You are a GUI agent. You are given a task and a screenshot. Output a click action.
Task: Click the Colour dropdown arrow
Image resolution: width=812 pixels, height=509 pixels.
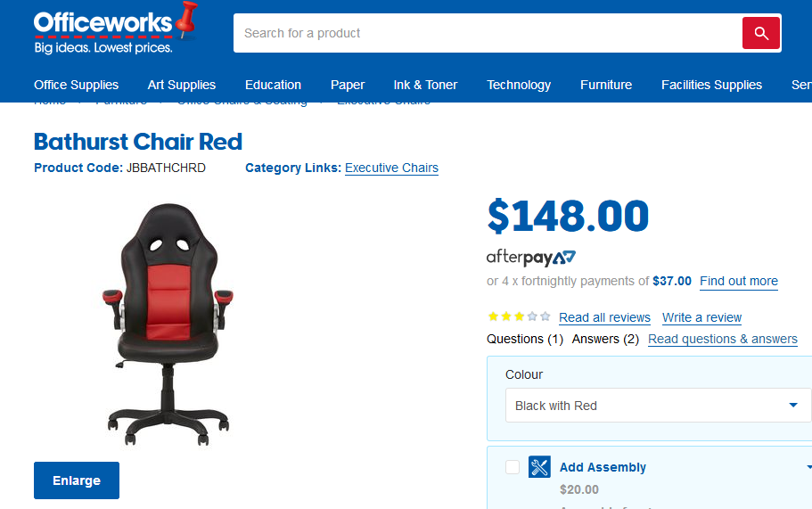(x=793, y=406)
